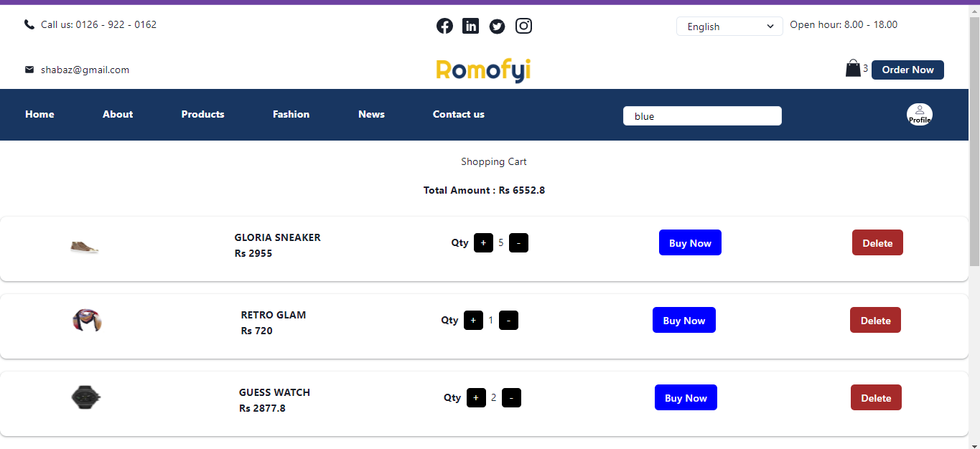Screen dimensions: 980x449
Task: Buy Now the Guess Watch
Action: coord(686,397)
